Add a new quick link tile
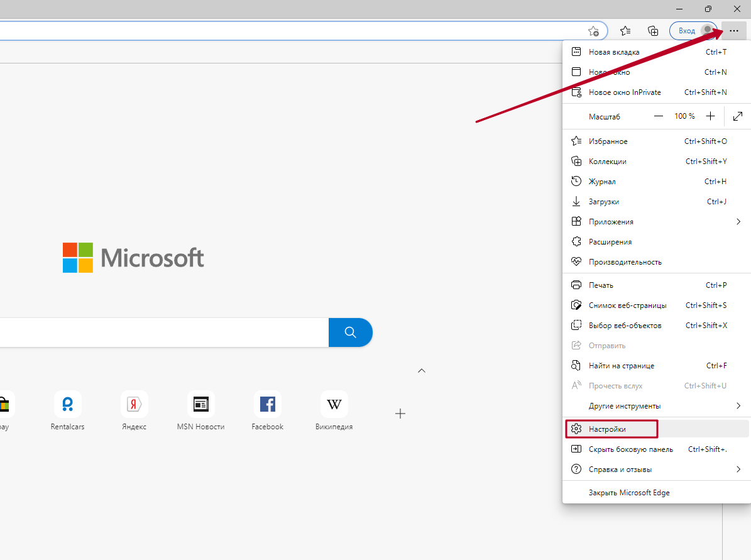751x560 pixels. 400,414
